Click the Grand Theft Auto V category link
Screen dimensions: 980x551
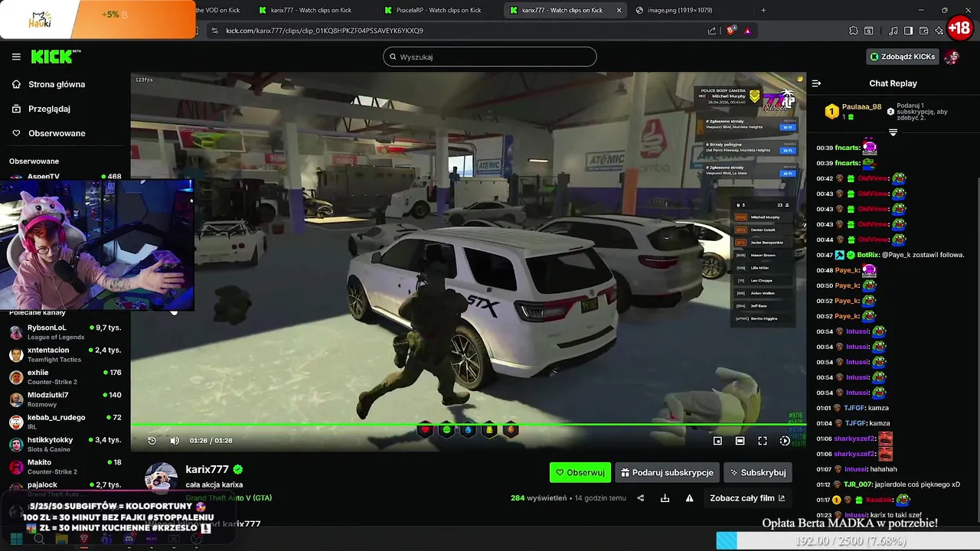(228, 497)
